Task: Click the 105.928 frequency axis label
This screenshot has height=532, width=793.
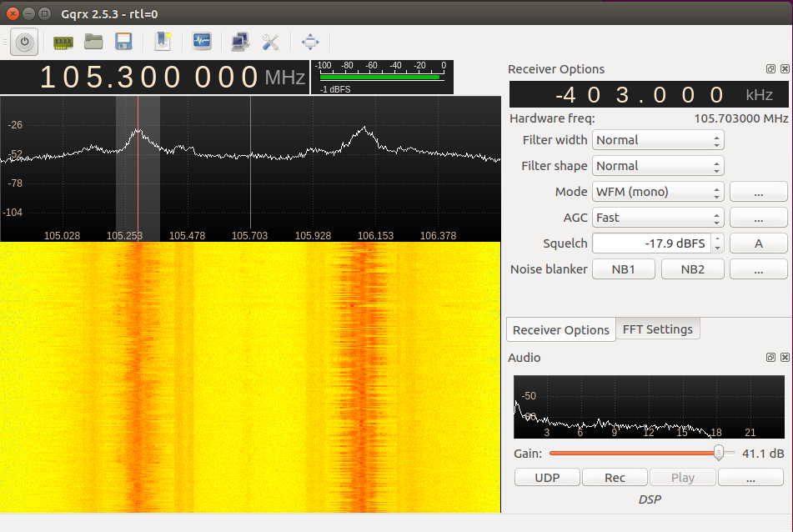Action: click(x=313, y=236)
